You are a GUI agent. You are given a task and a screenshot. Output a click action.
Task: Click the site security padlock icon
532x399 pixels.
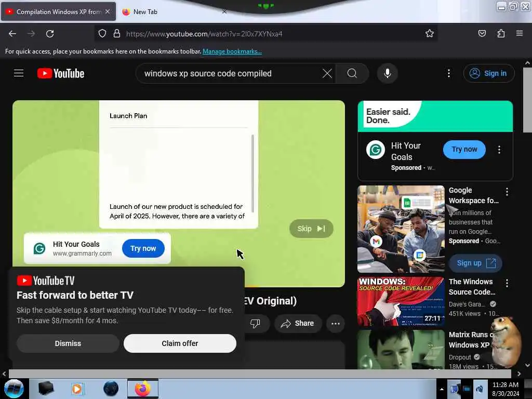coord(117,34)
